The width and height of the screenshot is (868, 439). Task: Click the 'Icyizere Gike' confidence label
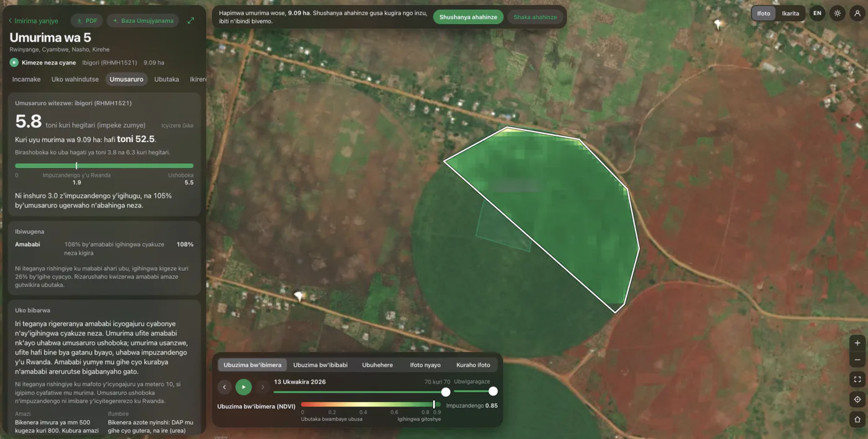(x=177, y=126)
